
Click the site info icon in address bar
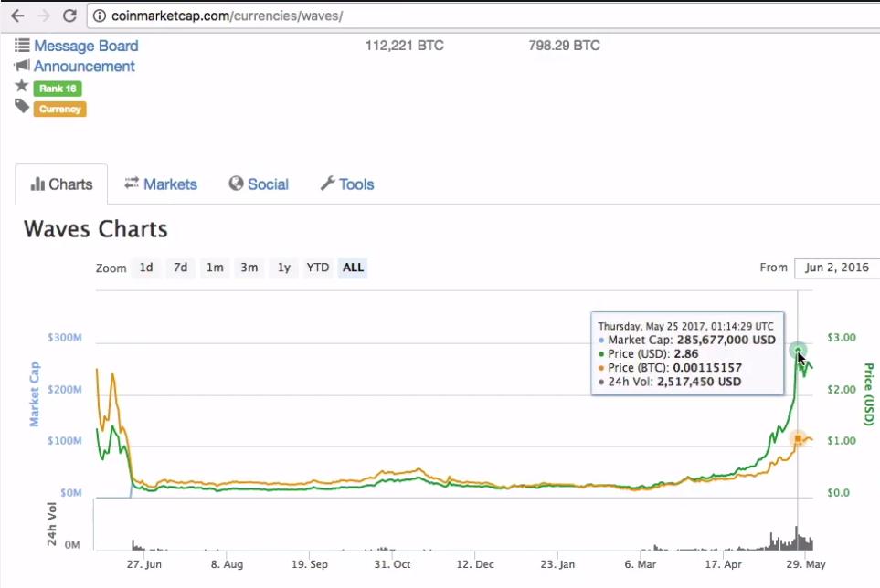pos(100,16)
